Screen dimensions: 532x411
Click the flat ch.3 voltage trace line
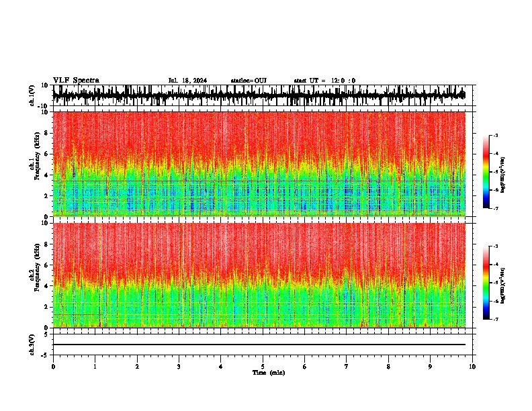pos(259,345)
